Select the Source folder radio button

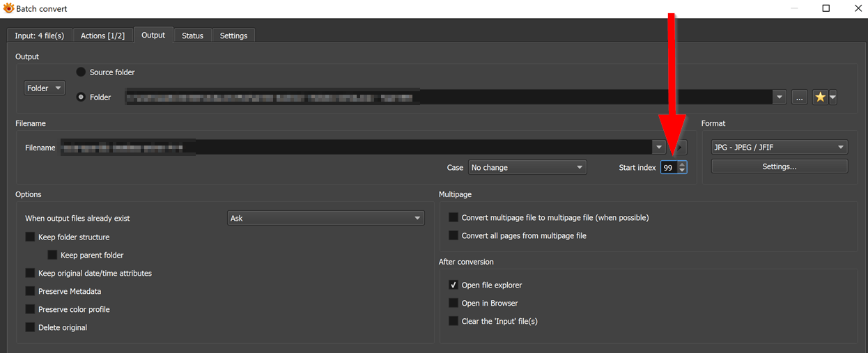point(81,72)
